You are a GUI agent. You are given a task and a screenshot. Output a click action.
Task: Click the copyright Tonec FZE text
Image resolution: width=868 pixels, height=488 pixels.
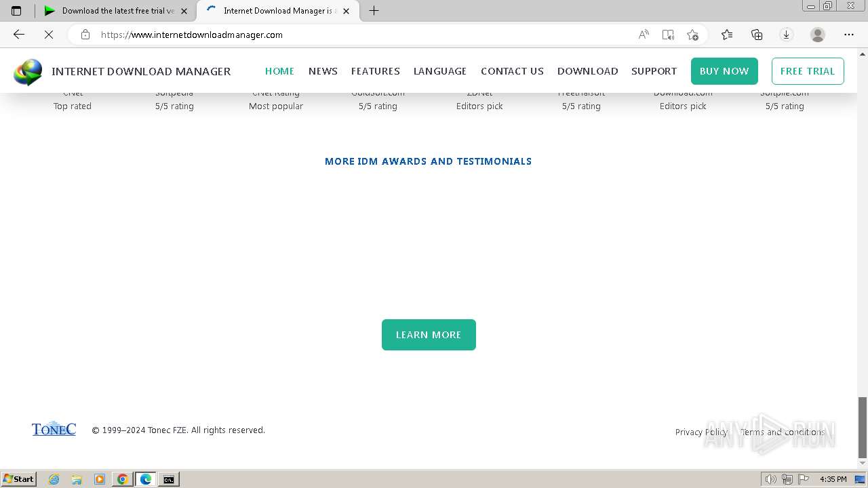[x=178, y=430]
